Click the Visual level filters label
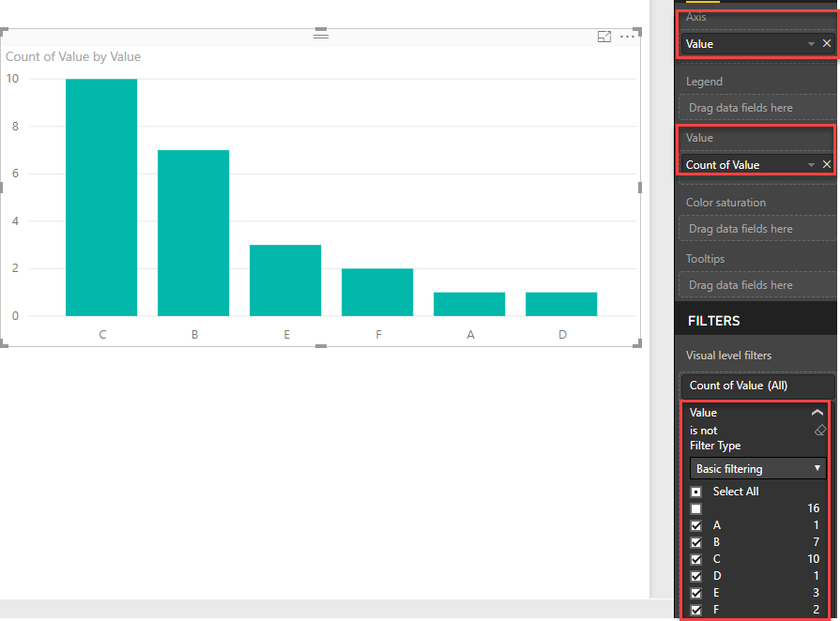The width and height of the screenshot is (840, 621). pos(728,356)
